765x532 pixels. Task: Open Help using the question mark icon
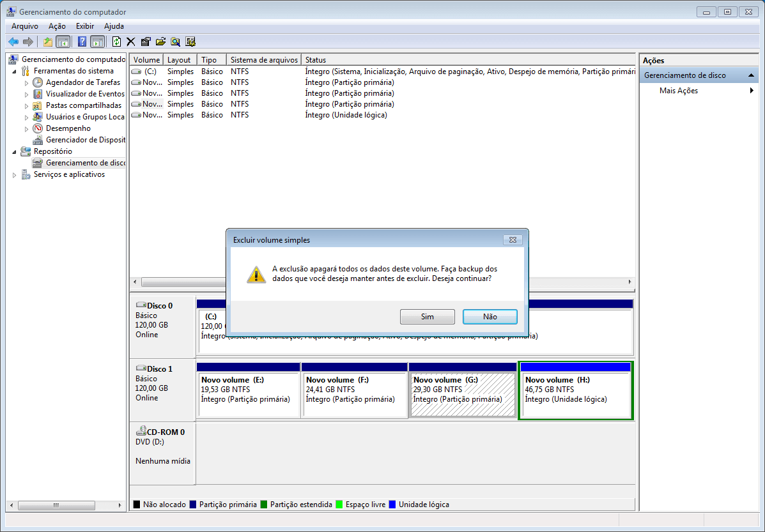click(81, 41)
